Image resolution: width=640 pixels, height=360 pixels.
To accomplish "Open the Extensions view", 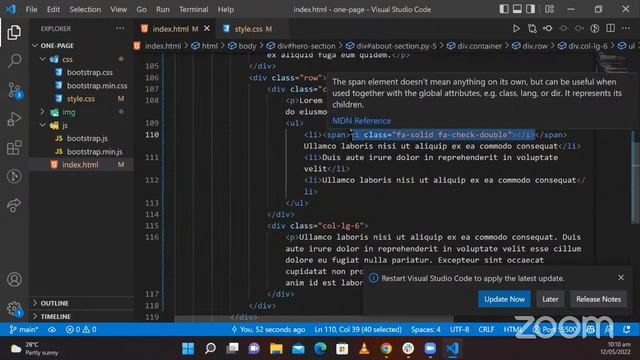I will coord(14,148).
